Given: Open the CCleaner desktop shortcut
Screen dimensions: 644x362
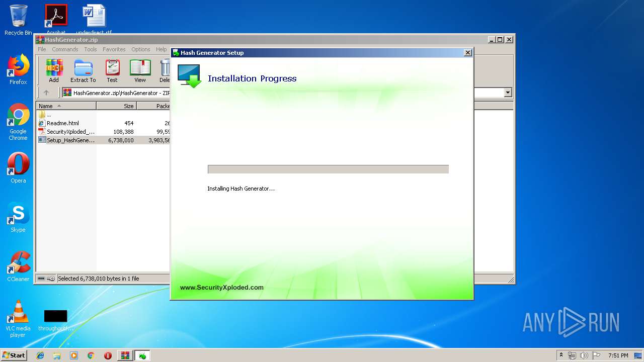Looking at the screenshot, I should (18, 266).
